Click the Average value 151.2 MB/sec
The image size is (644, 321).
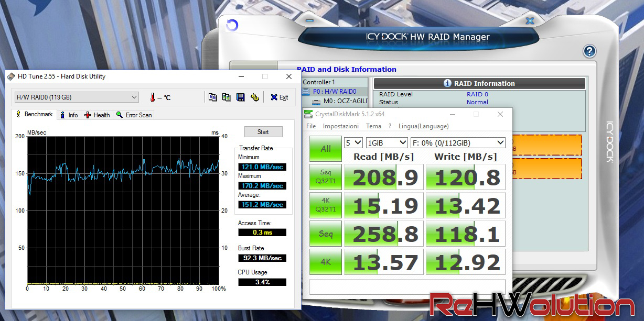coord(262,204)
